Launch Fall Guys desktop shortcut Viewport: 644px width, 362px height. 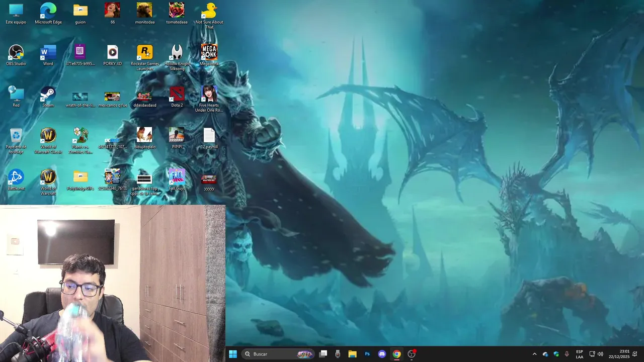pyautogui.click(x=177, y=180)
